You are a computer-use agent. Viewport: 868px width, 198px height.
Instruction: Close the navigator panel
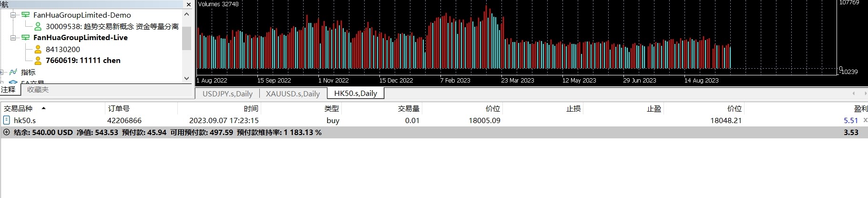pyautogui.click(x=189, y=4)
